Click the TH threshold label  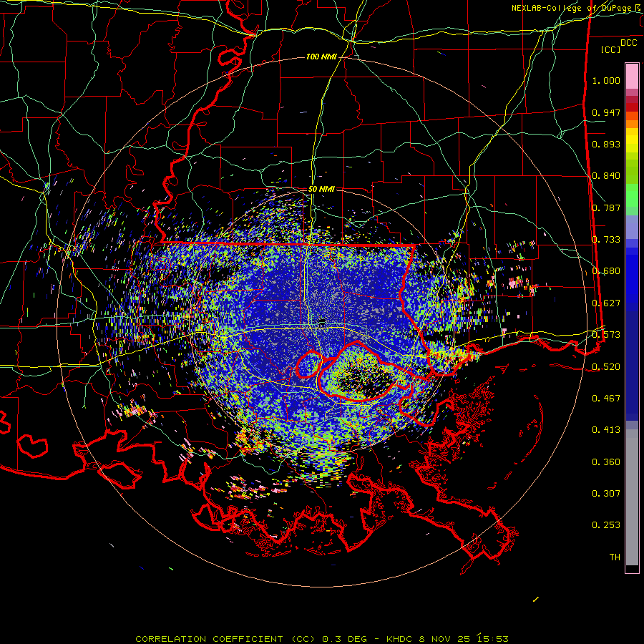point(615,557)
